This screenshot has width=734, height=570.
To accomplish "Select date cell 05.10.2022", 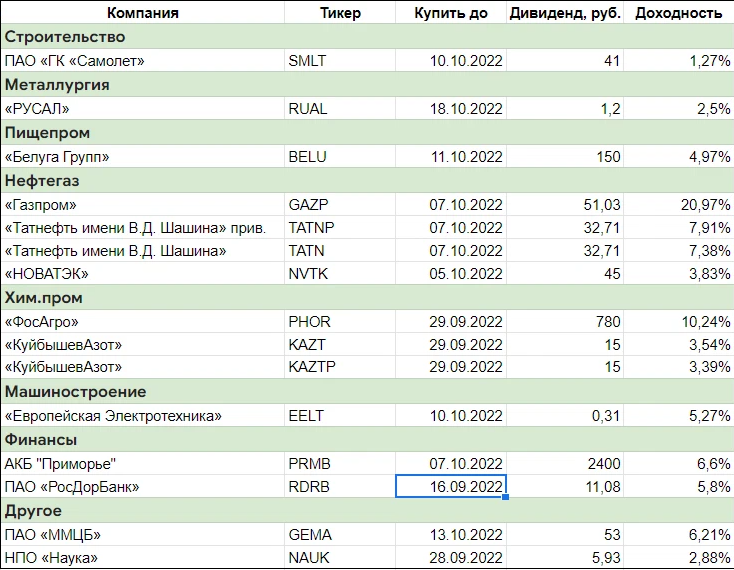I will [x=451, y=273].
